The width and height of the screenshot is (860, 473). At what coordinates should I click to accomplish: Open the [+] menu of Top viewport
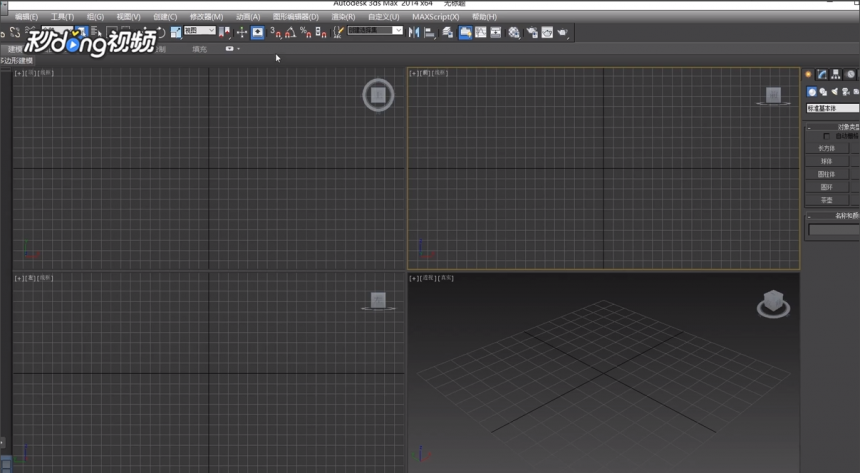click(x=19, y=73)
